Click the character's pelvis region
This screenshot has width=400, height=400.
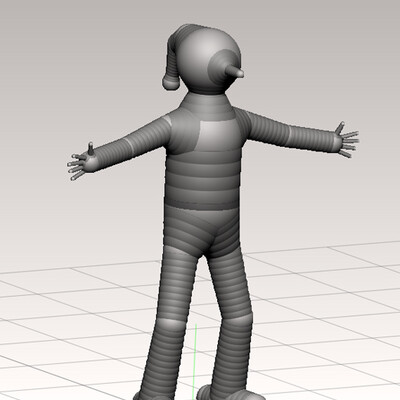pos(202,230)
